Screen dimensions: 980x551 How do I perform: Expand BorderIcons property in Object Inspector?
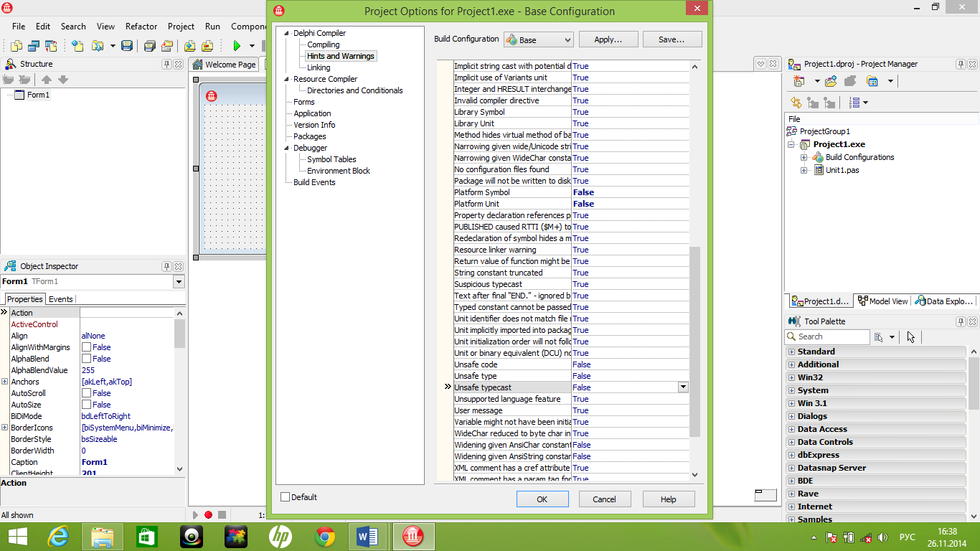pyautogui.click(x=4, y=428)
